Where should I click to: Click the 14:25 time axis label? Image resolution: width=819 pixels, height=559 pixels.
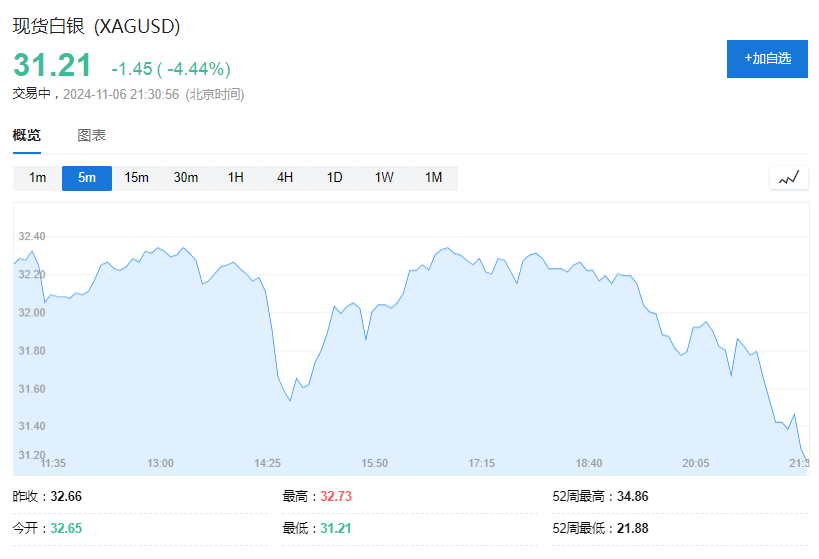coord(268,463)
